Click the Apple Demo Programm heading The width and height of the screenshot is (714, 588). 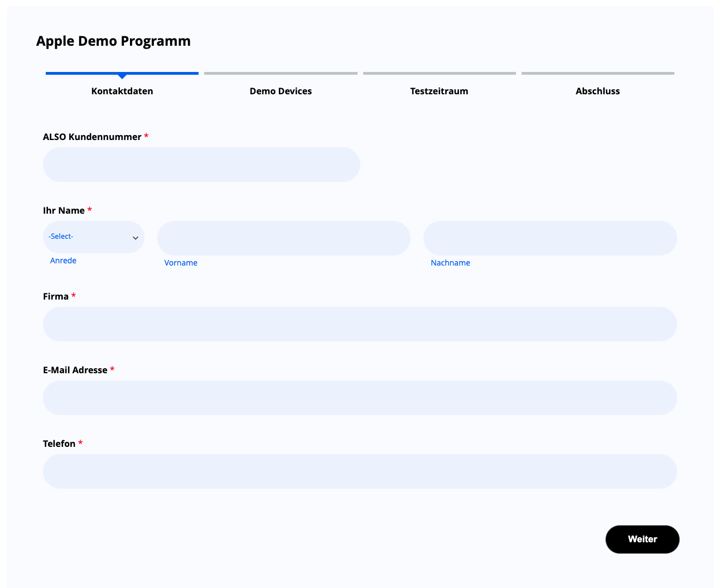113,41
